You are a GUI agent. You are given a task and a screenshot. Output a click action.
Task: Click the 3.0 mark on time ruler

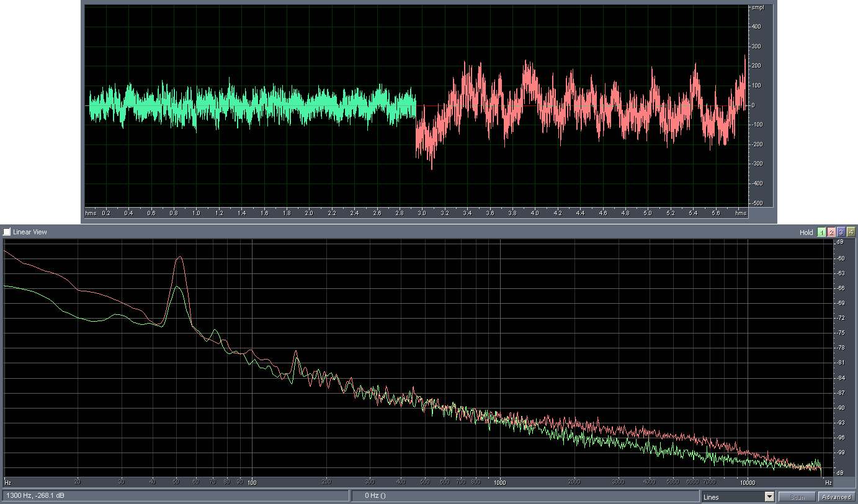click(422, 213)
